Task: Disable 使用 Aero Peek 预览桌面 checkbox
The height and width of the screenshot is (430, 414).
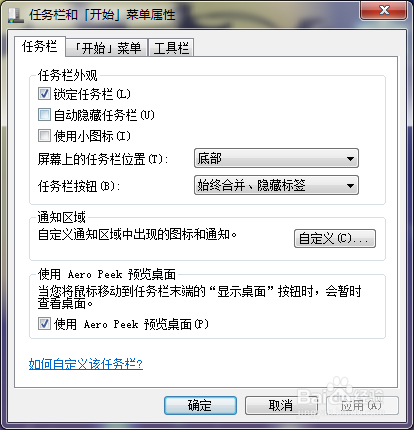Action: (44, 324)
